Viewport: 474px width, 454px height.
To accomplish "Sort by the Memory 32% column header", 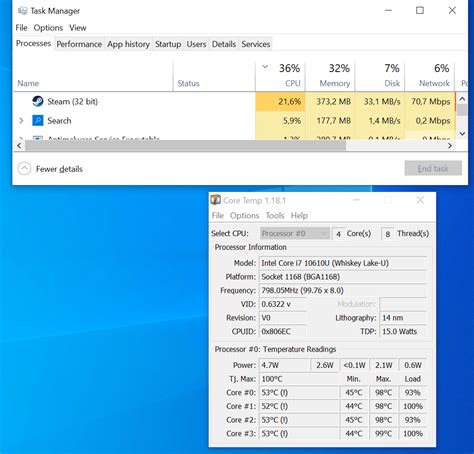I will pos(330,76).
